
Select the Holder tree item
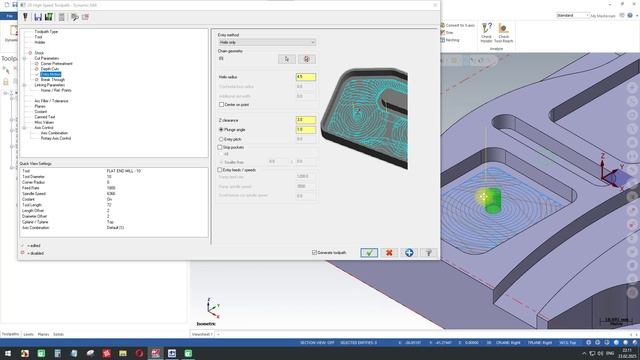click(x=40, y=42)
